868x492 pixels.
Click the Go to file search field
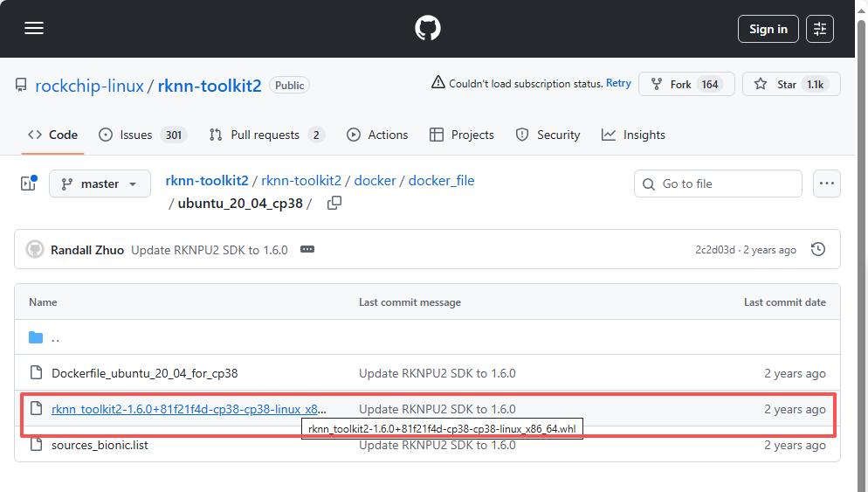(718, 184)
